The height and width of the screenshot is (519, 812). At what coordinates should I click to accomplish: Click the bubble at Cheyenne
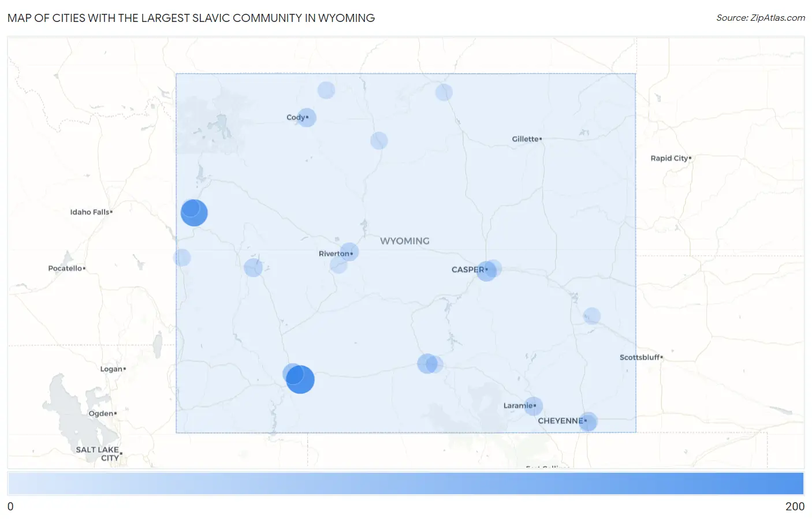(588, 421)
